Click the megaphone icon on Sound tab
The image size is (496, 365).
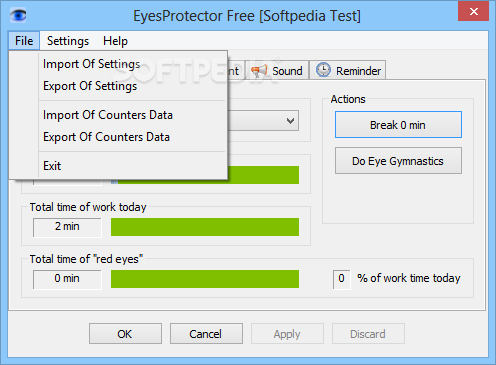(259, 71)
